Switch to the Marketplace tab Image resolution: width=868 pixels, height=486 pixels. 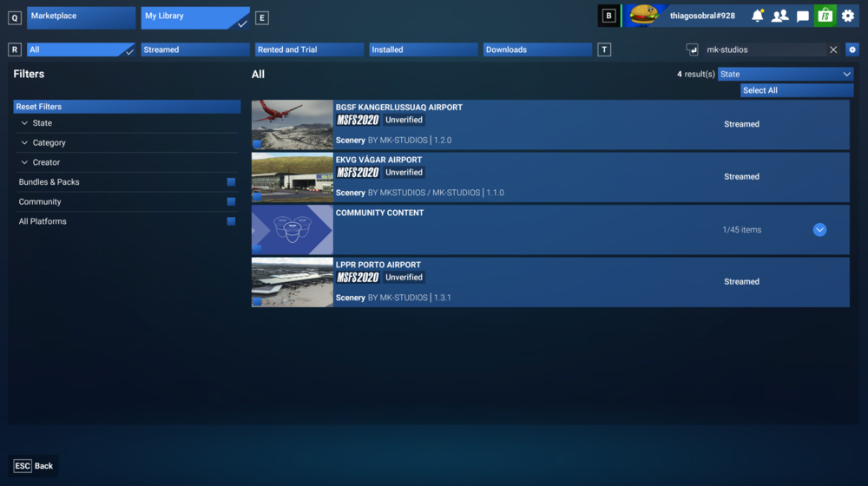[81, 17]
